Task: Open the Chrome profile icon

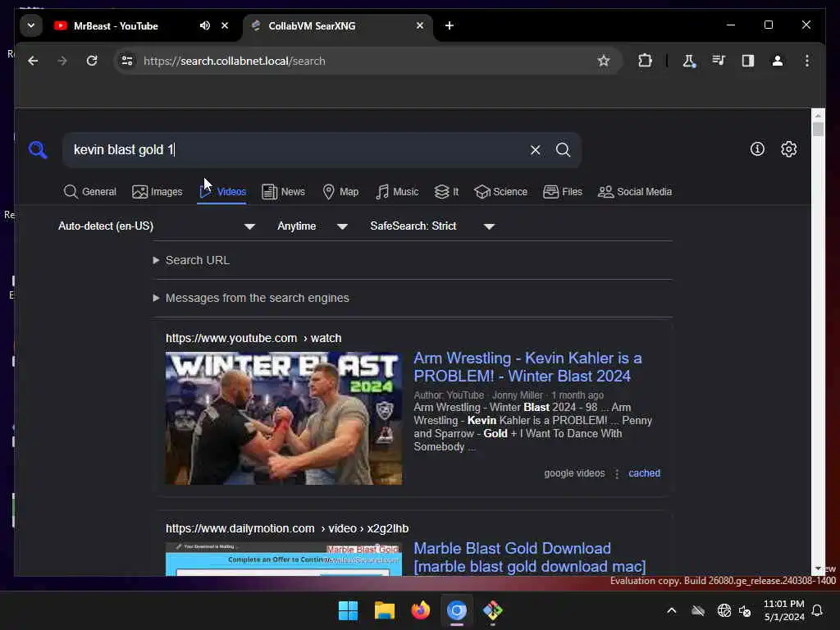Action: pos(778,61)
